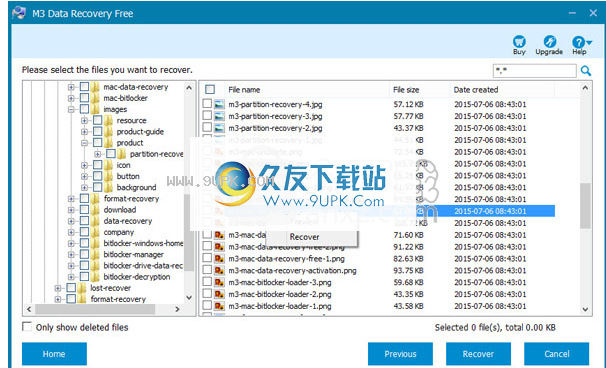Open the Help icon

[578, 42]
